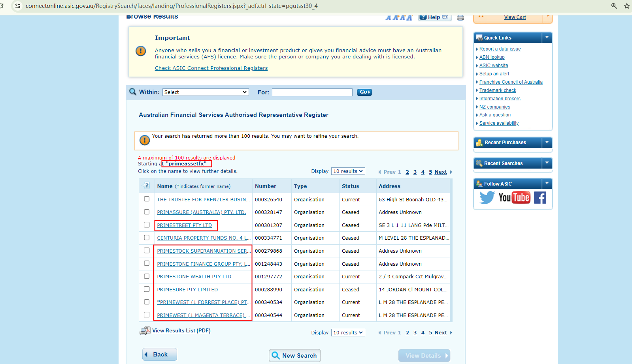Open Ask a question quick link

click(x=495, y=115)
